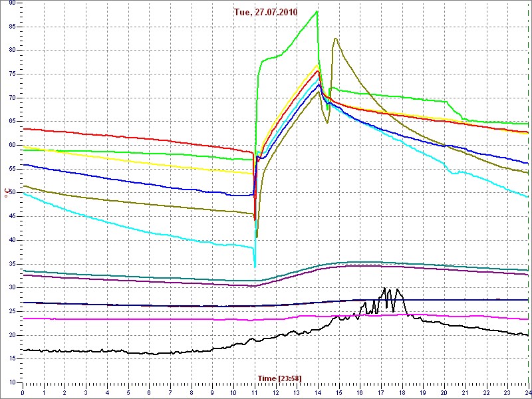Click the cyan curve's lowest dip point
532x399 pixels.
pyautogui.click(x=255, y=267)
